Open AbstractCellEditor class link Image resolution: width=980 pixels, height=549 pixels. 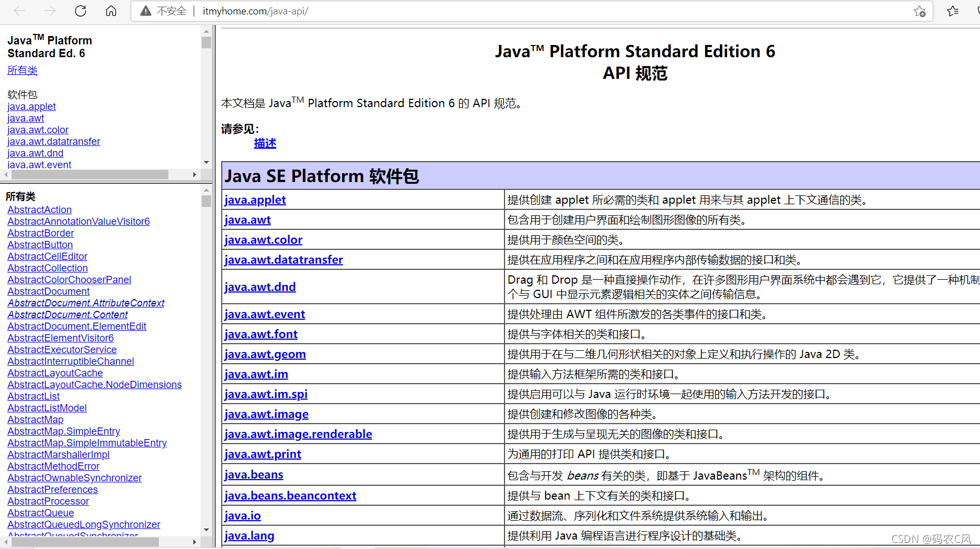(x=47, y=256)
